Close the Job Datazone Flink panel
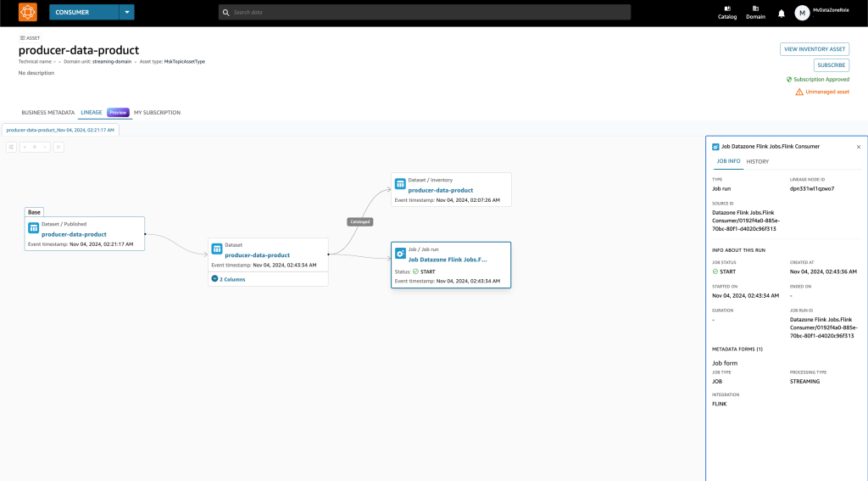 point(859,147)
